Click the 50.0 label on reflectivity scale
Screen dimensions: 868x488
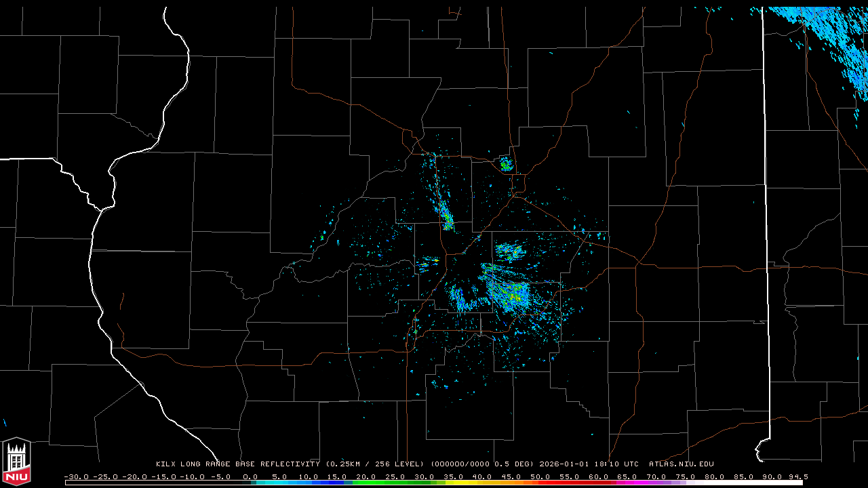540,476
